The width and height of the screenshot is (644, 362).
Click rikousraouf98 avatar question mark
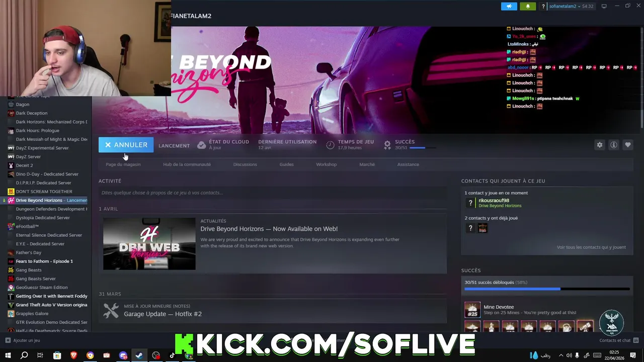[470, 203]
